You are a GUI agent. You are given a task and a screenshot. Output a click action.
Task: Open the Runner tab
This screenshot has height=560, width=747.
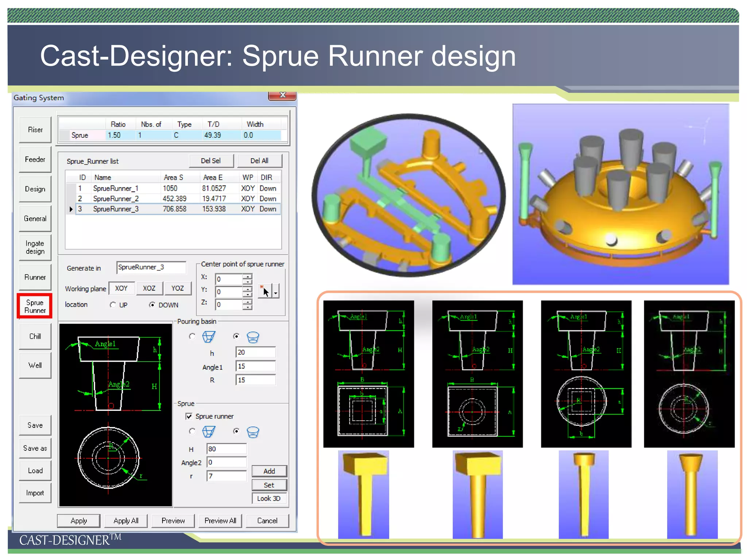click(x=35, y=277)
